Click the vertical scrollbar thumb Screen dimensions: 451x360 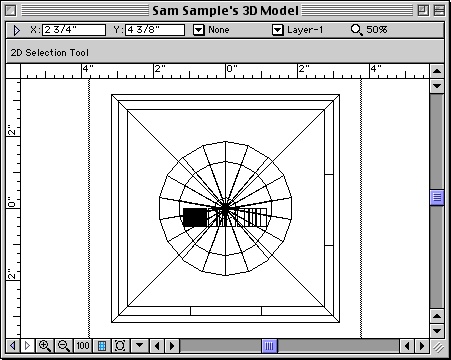[437, 197]
